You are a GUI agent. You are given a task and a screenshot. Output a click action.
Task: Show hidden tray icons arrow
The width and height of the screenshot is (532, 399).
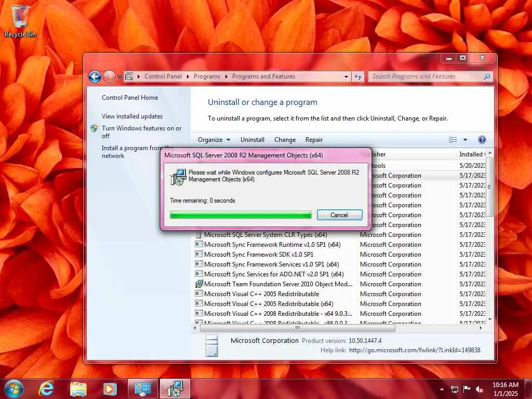point(442,390)
